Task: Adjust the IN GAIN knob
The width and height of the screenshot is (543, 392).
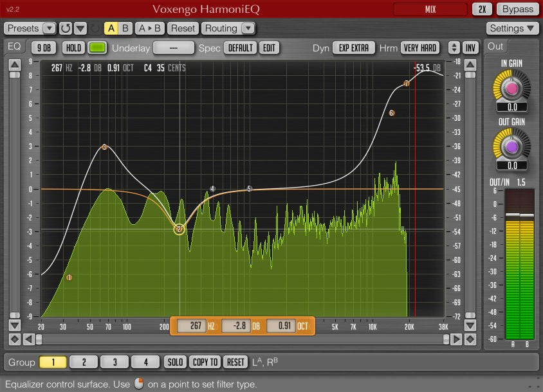Action: [512, 87]
